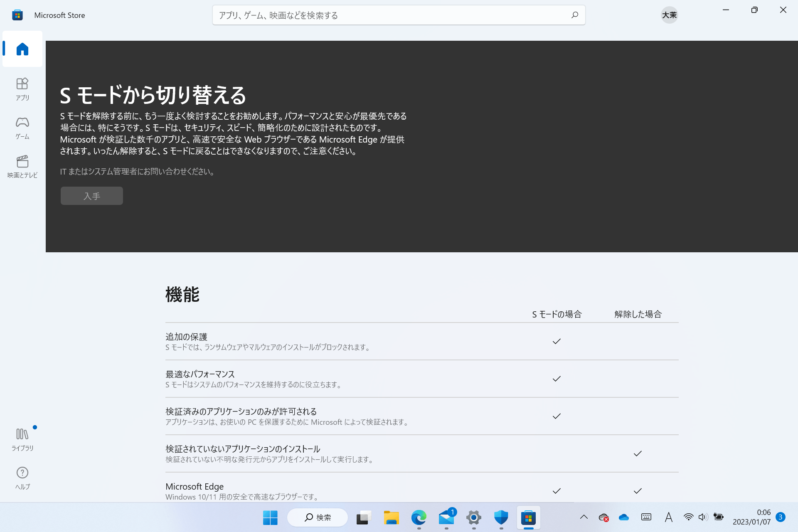
Task: Open Windows Security shield icon
Action: (501, 517)
